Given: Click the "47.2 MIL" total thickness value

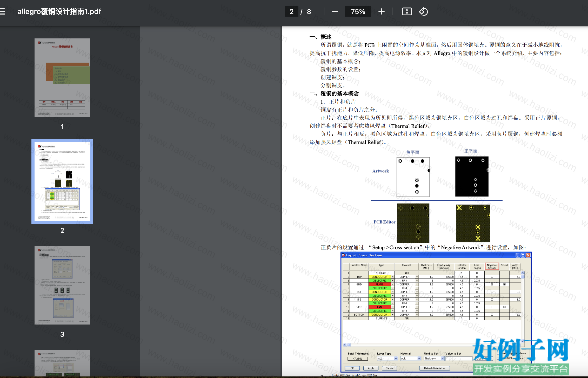Looking at the screenshot, I should click(x=357, y=359).
